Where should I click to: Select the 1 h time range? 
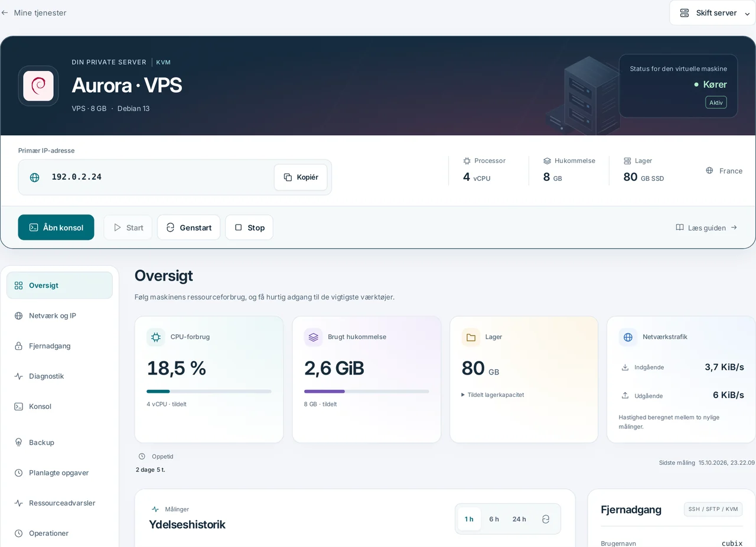coord(469,519)
